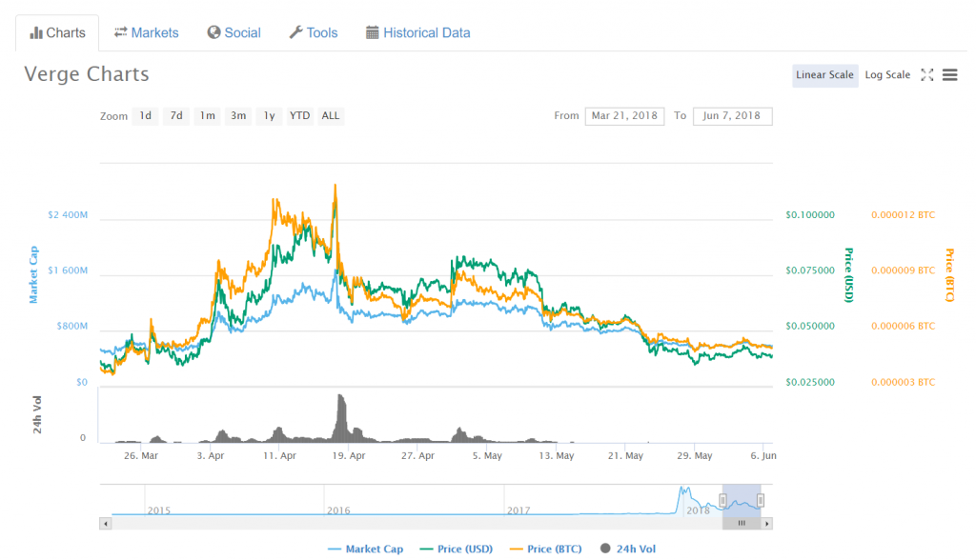Go to the Tools tab

[313, 33]
